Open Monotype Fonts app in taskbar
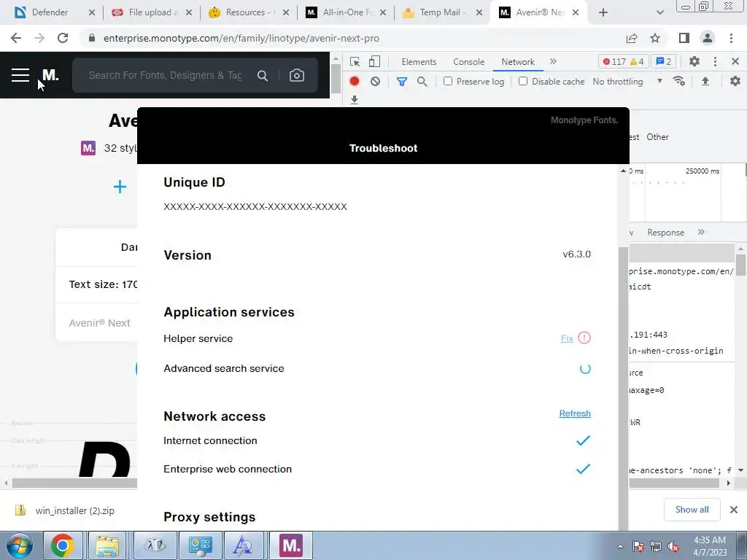Image resolution: width=747 pixels, height=560 pixels. [x=290, y=545]
